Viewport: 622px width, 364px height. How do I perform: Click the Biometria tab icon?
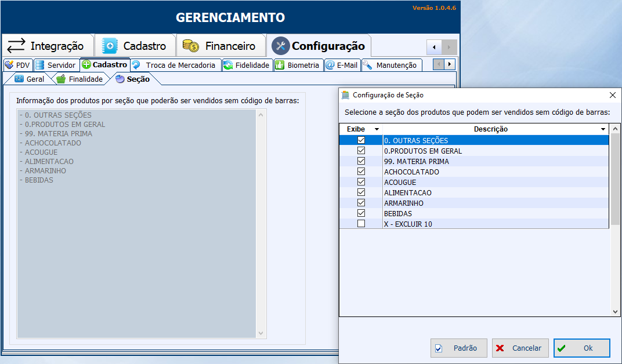pyautogui.click(x=280, y=65)
